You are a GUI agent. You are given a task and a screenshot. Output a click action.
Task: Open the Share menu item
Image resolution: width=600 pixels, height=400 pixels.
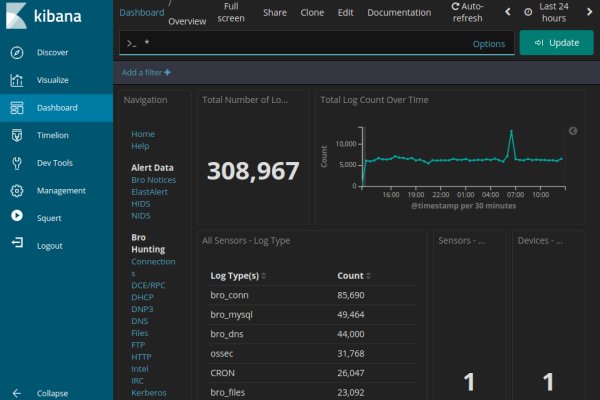274,13
